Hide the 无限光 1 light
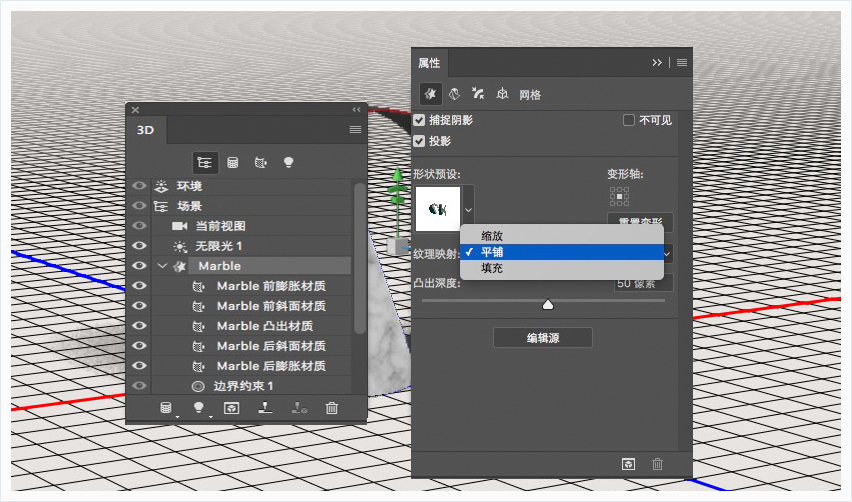This screenshot has height=502, width=852. click(x=139, y=246)
